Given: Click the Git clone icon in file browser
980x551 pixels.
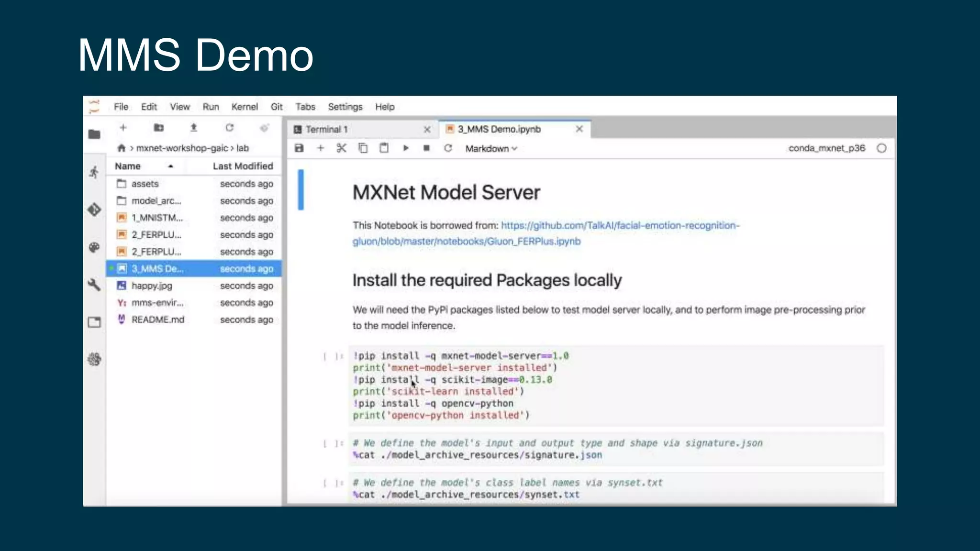Looking at the screenshot, I should (264, 128).
